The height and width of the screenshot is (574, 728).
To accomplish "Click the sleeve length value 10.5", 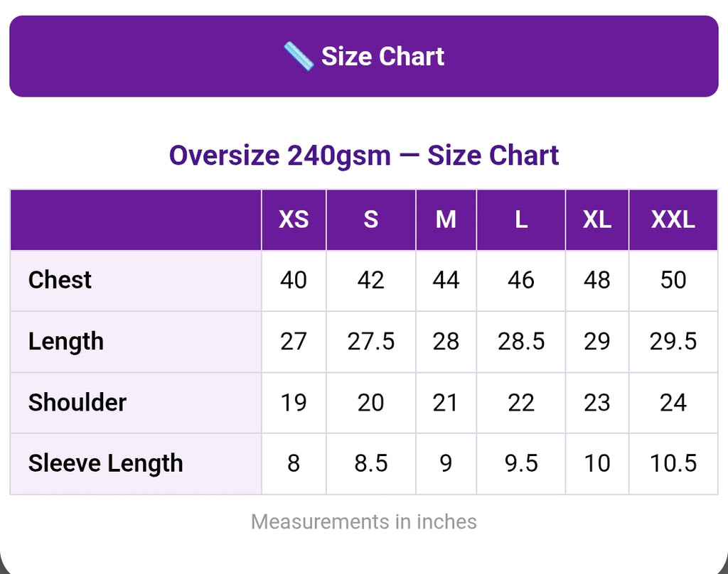I will point(673,464).
